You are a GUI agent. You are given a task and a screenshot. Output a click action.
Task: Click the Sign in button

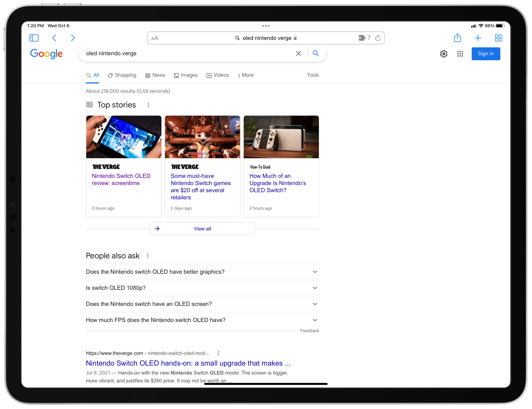pos(486,54)
